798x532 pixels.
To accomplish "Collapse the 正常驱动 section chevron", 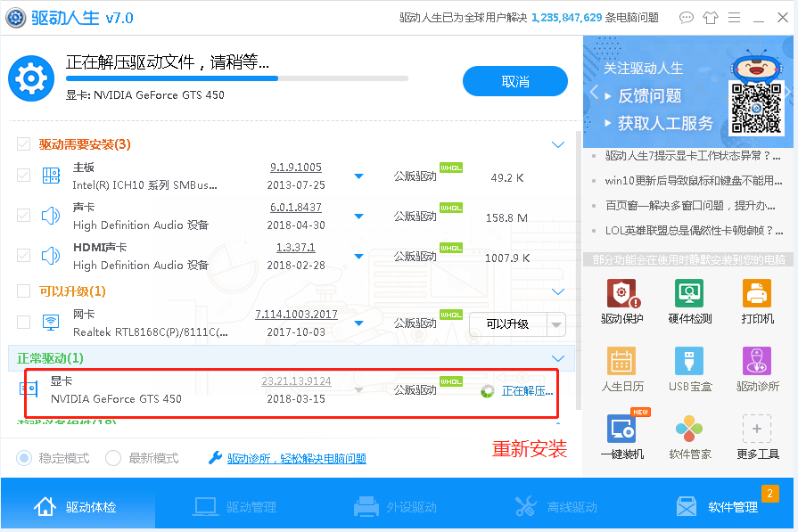I will pos(558,358).
